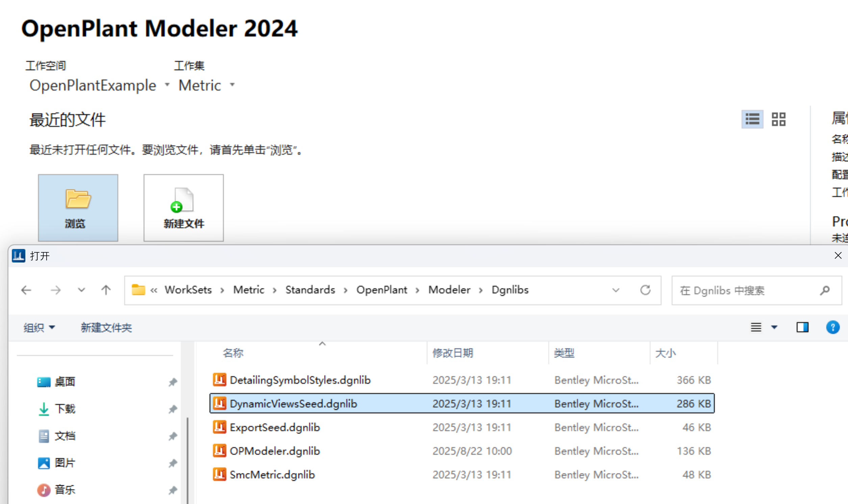This screenshot has width=848, height=504.
Task: Toggle the preview pane icon
Action: pyautogui.click(x=802, y=327)
